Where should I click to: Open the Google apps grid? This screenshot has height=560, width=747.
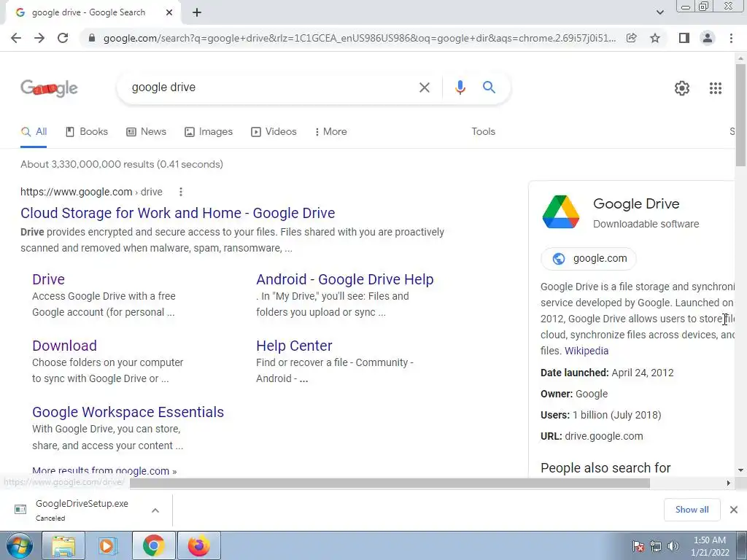pos(715,88)
